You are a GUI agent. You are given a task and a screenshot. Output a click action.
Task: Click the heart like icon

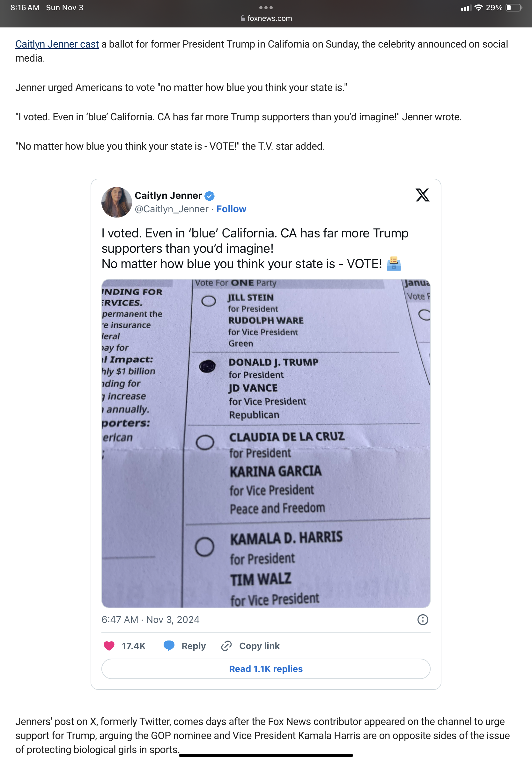pyautogui.click(x=109, y=646)
